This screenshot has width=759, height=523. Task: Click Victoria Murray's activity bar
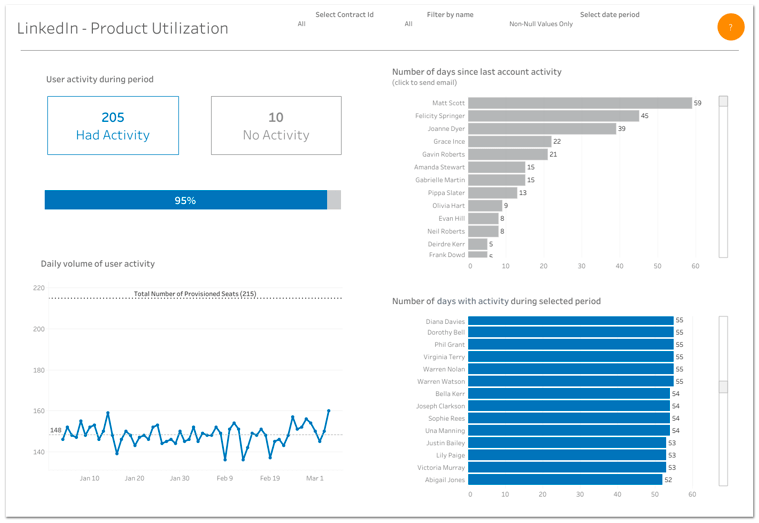(x=567, y=467)
